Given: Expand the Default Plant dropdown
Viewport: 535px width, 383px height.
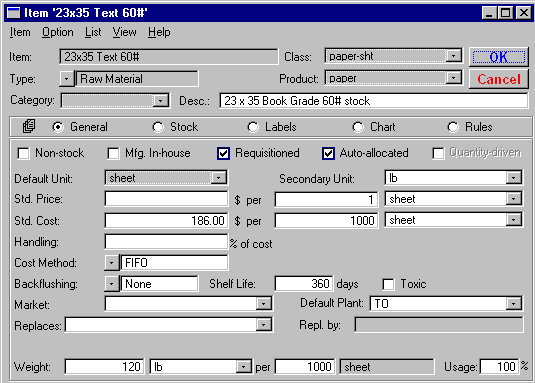Looking at the screenshot, I should click(514, 304).
